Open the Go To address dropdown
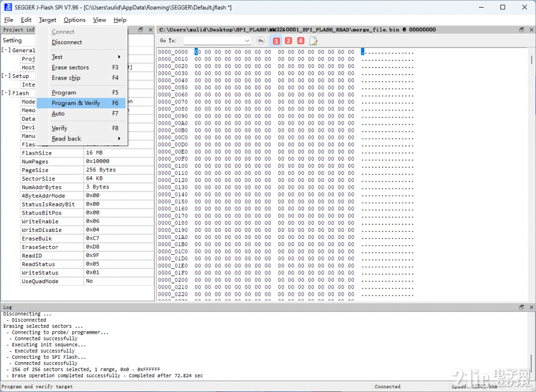Viewport: 536px width, 392px height. [247, 41]
